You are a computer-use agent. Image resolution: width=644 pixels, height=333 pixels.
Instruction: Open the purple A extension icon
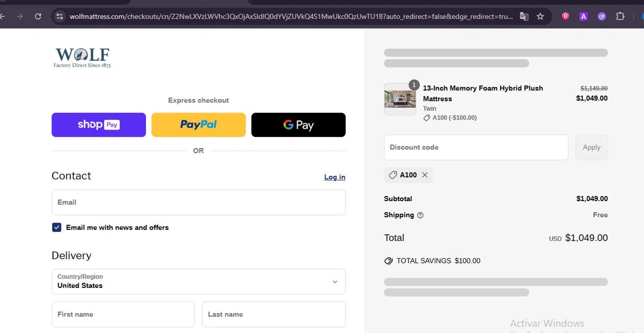[x=583, y=16]
